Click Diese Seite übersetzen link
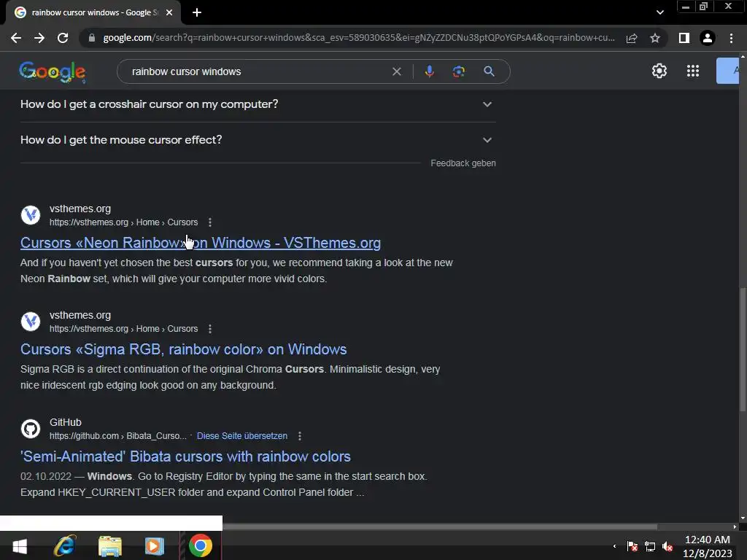 pos(242,436)
